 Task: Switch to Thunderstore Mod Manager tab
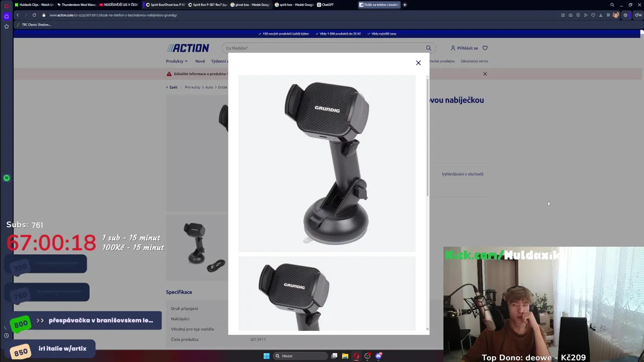(x=76, y=5)
